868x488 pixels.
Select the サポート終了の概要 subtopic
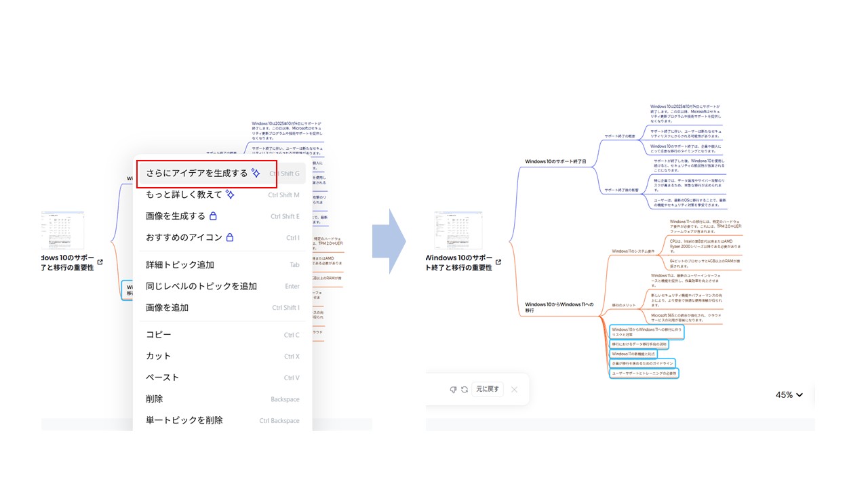point(620,136)
